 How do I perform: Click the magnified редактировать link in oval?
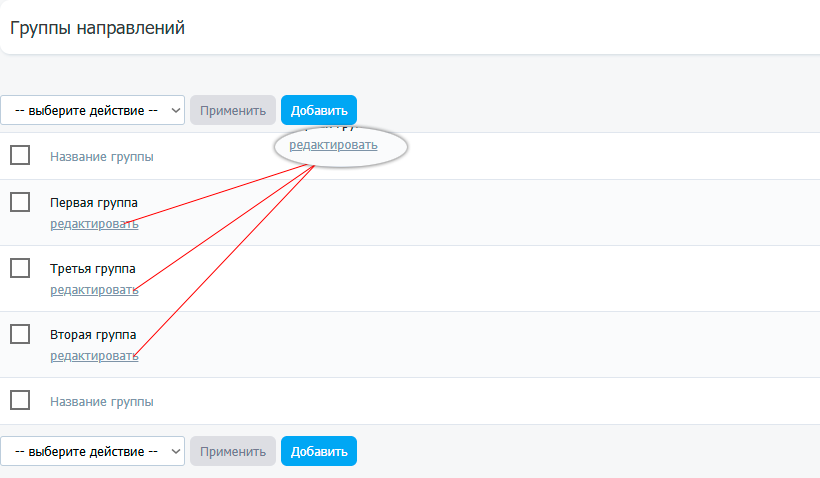point(333,145)
